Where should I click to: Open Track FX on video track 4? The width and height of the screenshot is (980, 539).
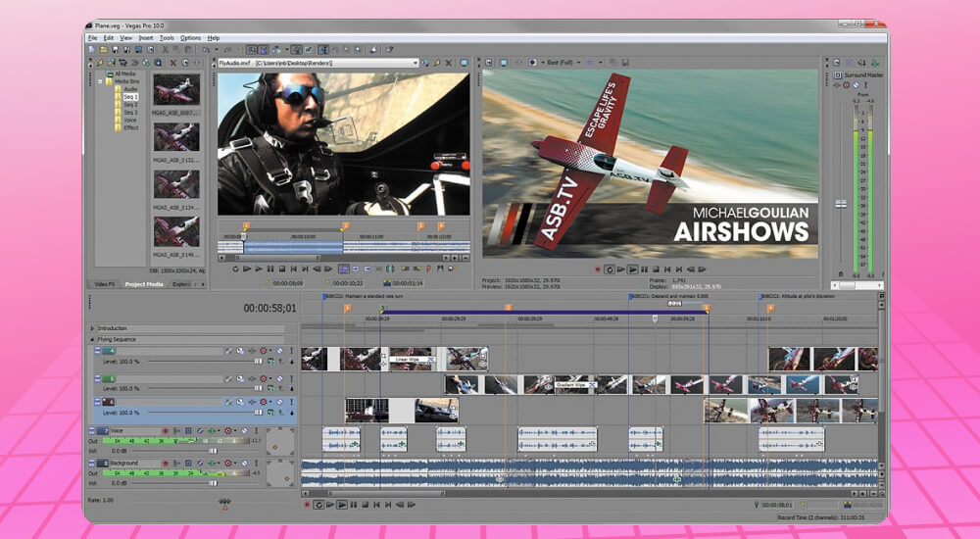252,351
